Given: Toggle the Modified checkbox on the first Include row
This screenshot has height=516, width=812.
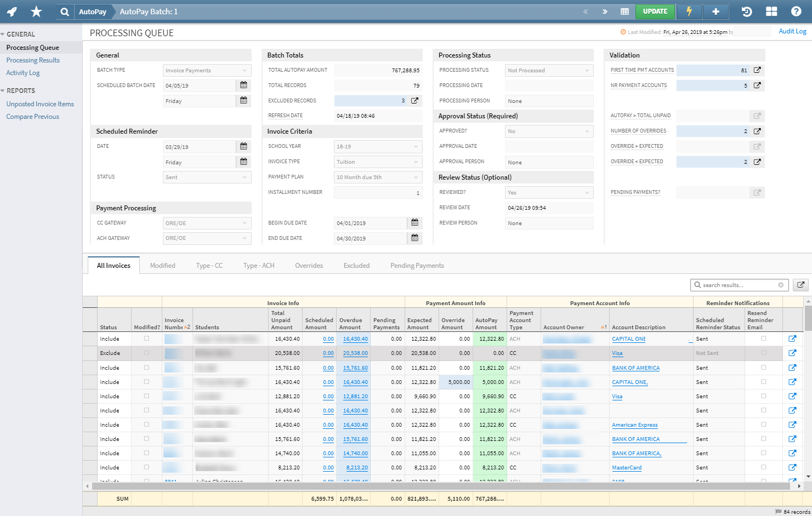Looking at the screenshot, I should click(x=146, y=339).
